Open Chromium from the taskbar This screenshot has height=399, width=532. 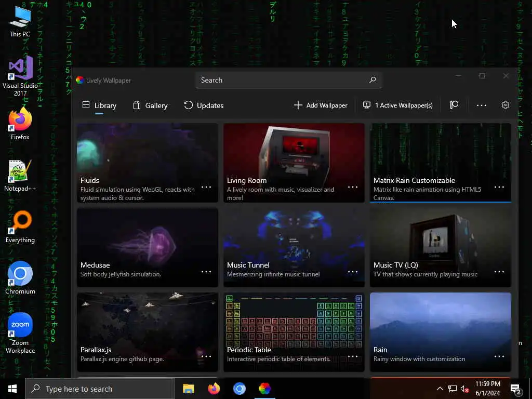239,389
